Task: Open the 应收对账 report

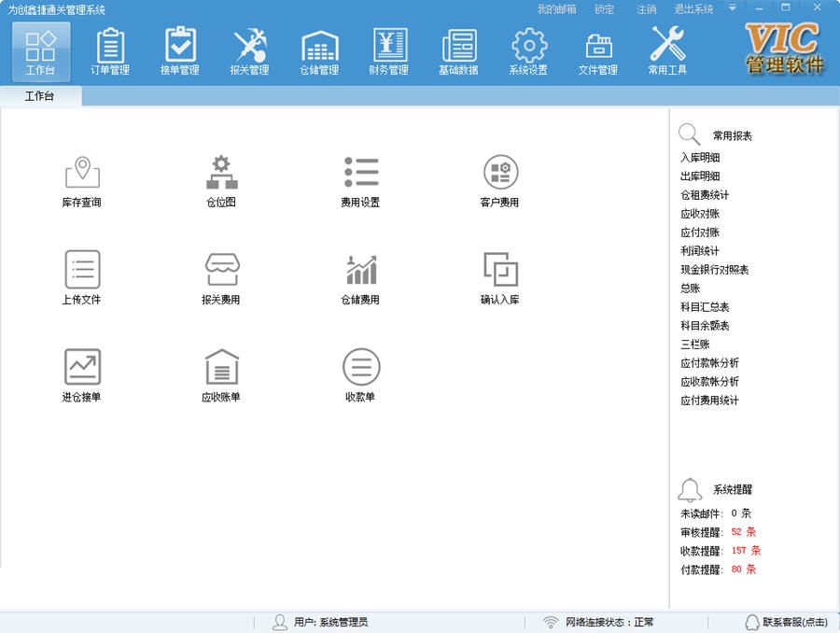Action: coord(700,214)
